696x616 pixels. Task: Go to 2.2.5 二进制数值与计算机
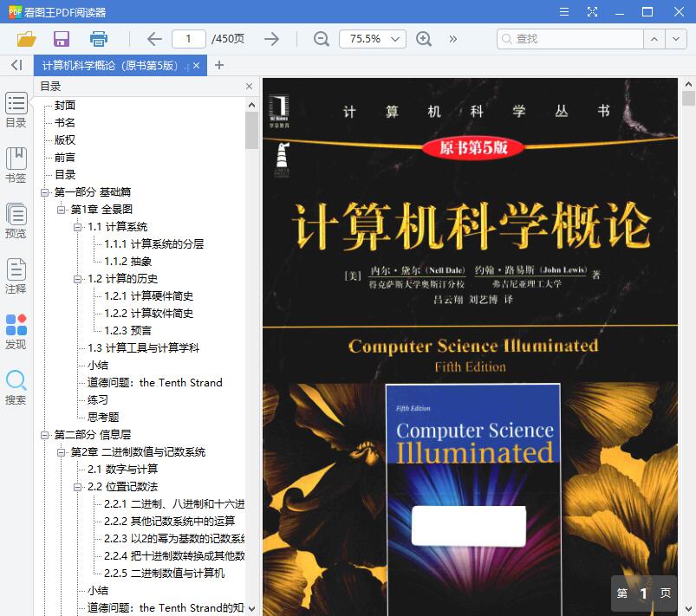164,573
